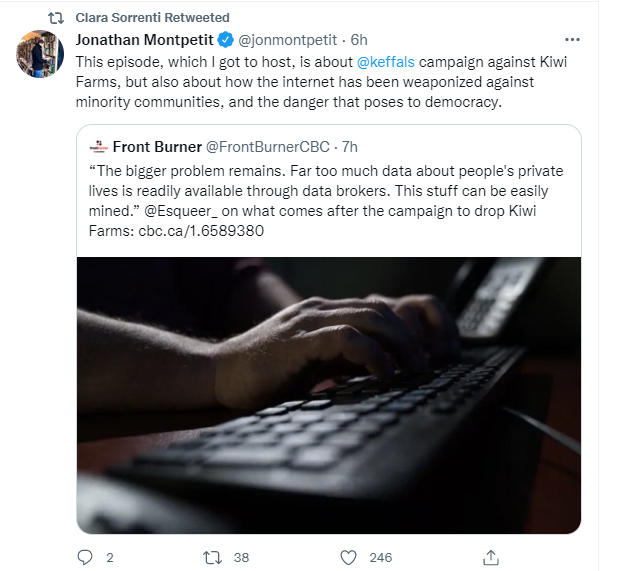Open the three-dot more options menu
The image size is (617, 571).
(573, 40)
